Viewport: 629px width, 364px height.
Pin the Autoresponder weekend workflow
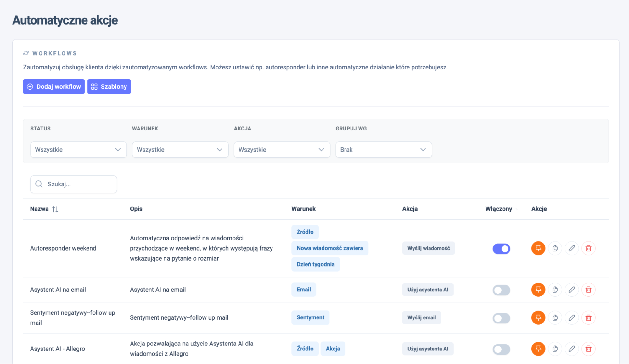pyautogui.click(x=538, y=248)
